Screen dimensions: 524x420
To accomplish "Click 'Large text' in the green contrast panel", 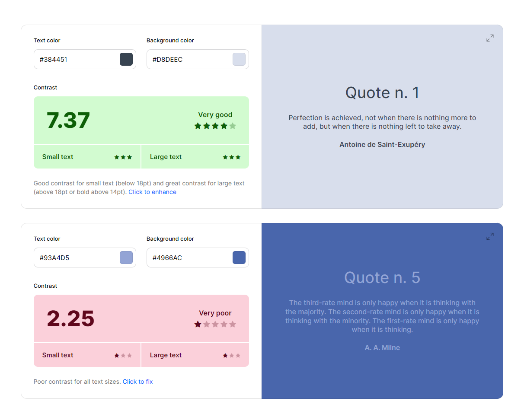I will click(x=166, y=157).
